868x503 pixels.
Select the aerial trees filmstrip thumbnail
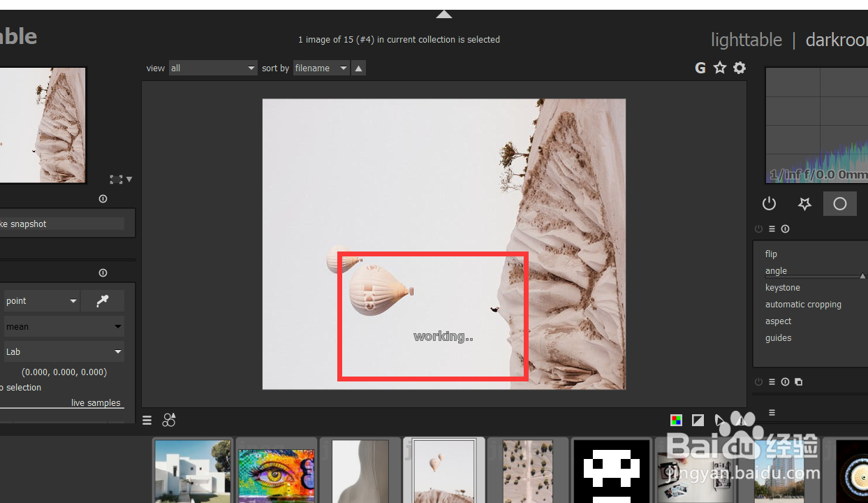coord(528,471)
